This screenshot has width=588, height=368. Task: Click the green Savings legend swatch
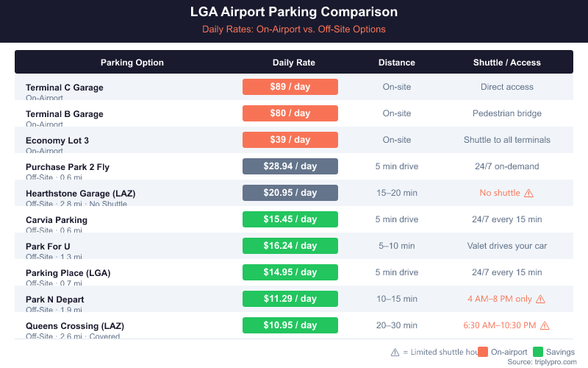[x=537, y=352]
